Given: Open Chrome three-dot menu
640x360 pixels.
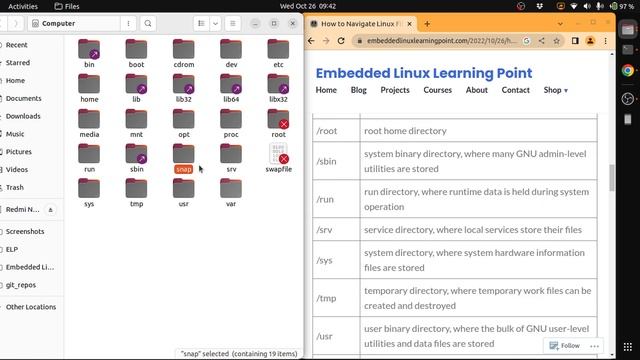Looking at the screenshot, I should click(x=606, y=41).
